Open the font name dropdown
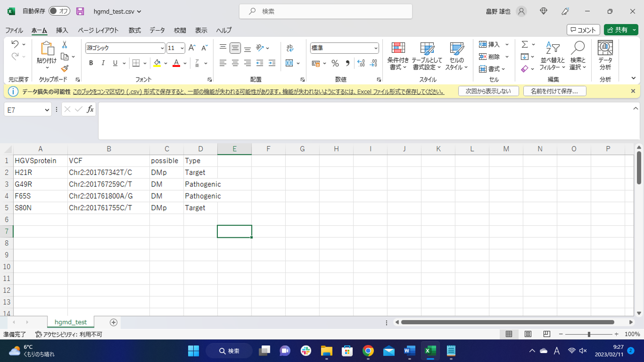This screenshot has height=362, width=644. [162, 48]
